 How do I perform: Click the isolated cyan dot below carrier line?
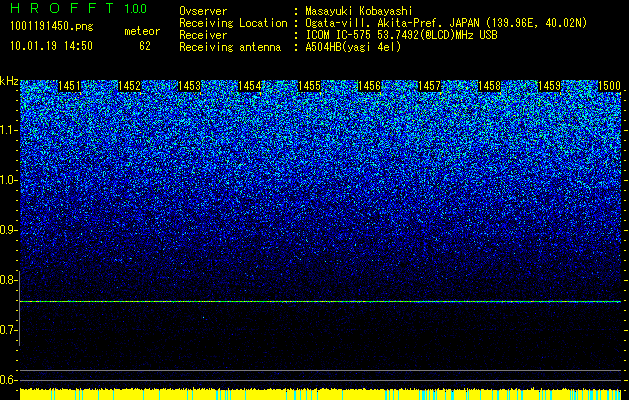[203, 318]
